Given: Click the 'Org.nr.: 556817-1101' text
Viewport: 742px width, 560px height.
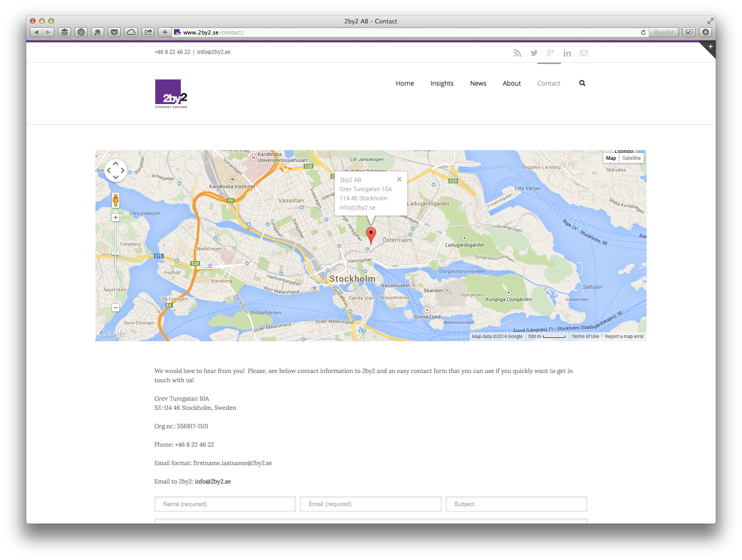Looking at the screenshot, I should pyautogui.click(x=181, y=426).
